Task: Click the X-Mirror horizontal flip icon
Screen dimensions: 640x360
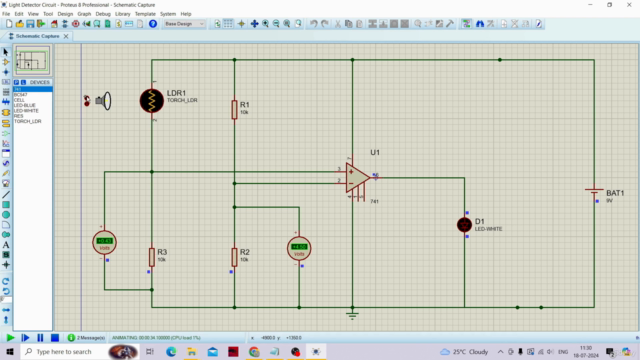Action: tap(6, 310)
